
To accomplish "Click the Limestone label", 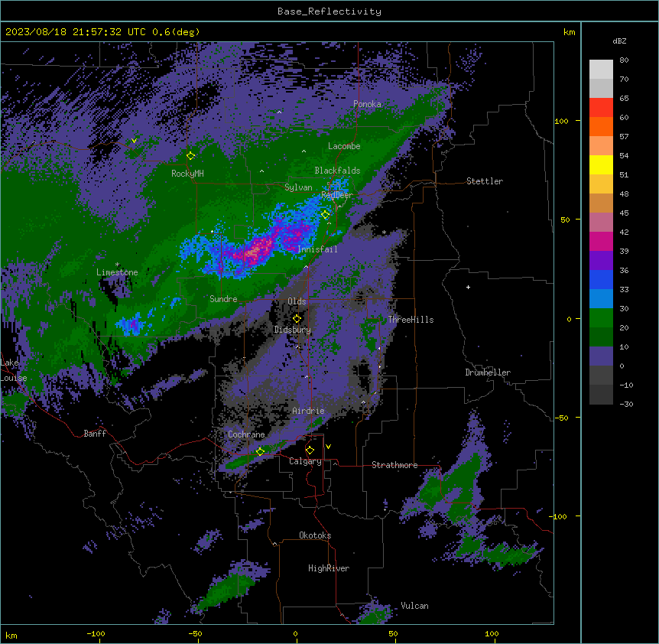I will tap(117, 272).
